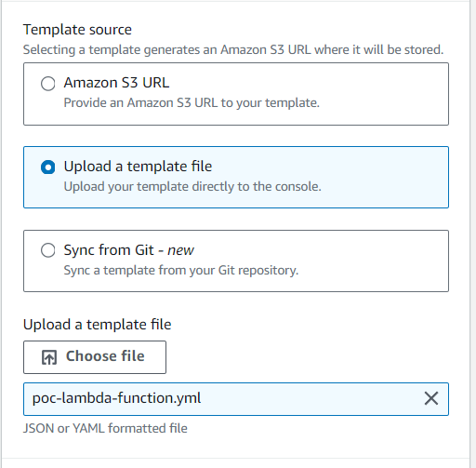Click the poc-lambda-function.yml file name field

click(x=236, y=399)
